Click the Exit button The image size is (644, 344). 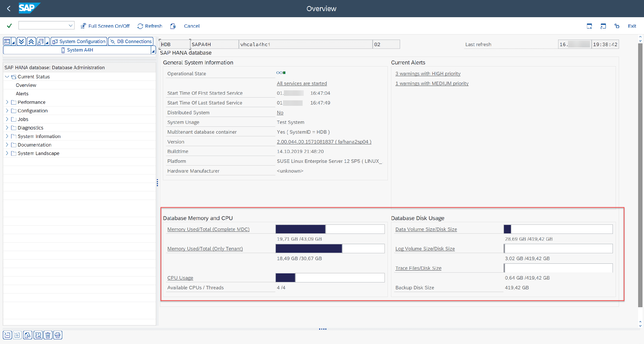tap(632, 26)
